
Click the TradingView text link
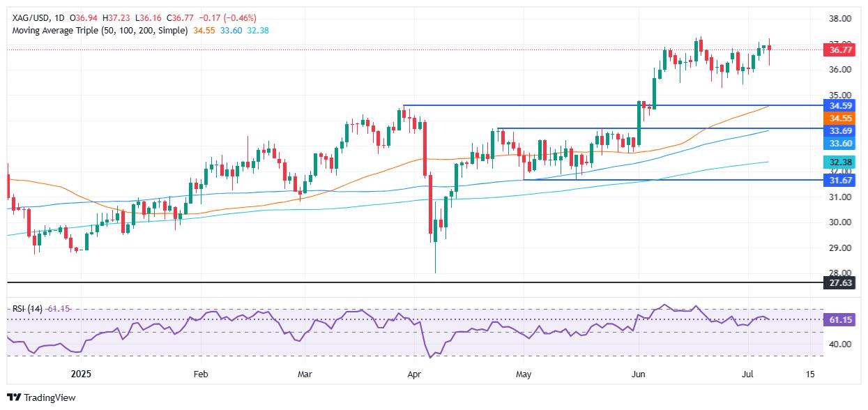point(50,398)
